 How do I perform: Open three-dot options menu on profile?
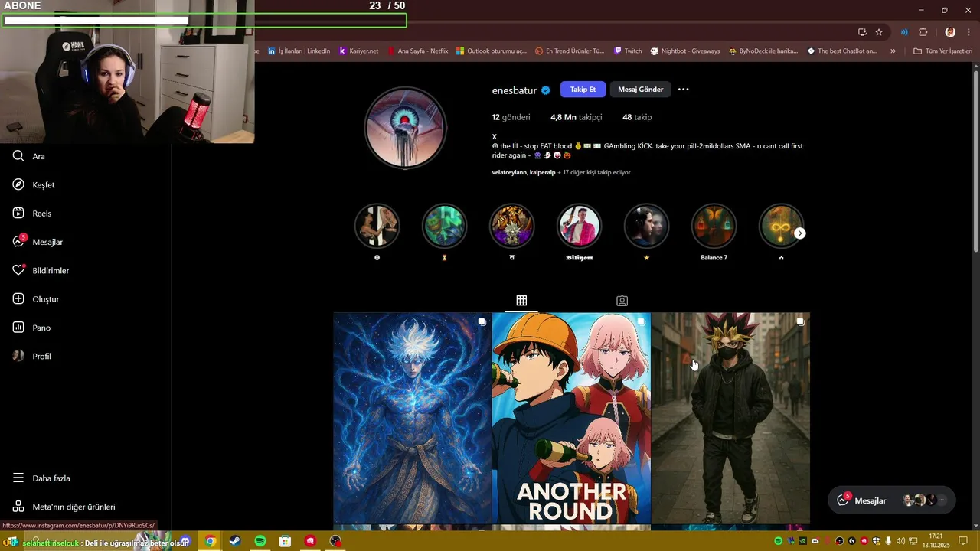684,90
